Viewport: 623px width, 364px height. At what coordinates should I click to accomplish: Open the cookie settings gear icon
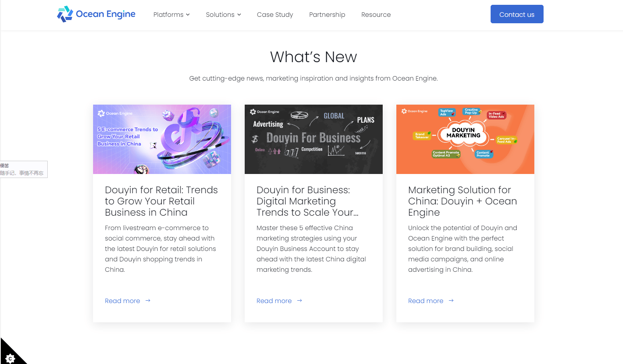[10, 358]
